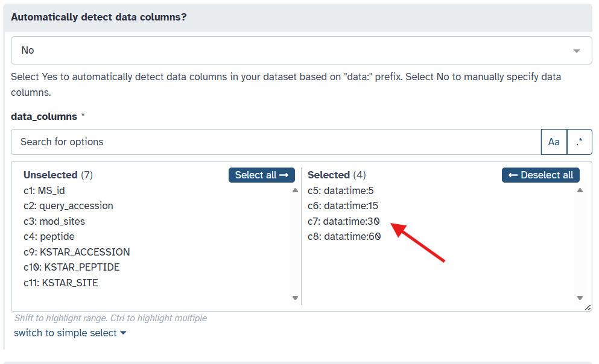
Task: Click the Search for options field
Action: [276, 142]
